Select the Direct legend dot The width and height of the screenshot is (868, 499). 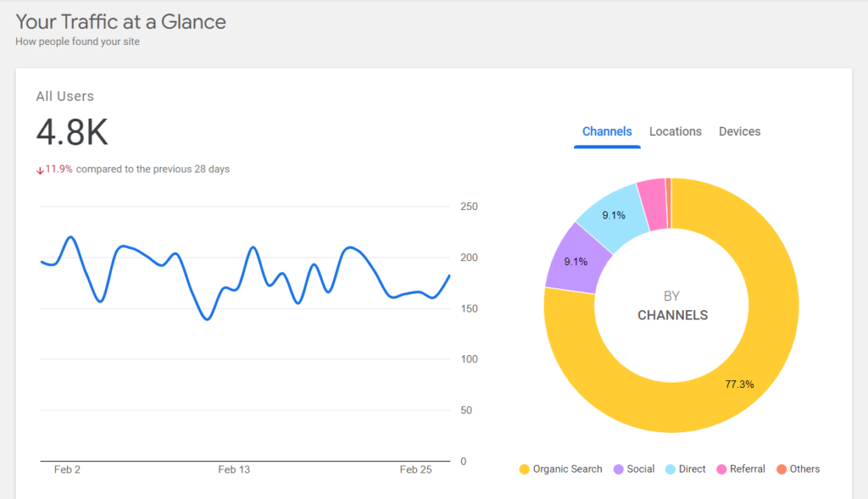(x=670, y=469)
